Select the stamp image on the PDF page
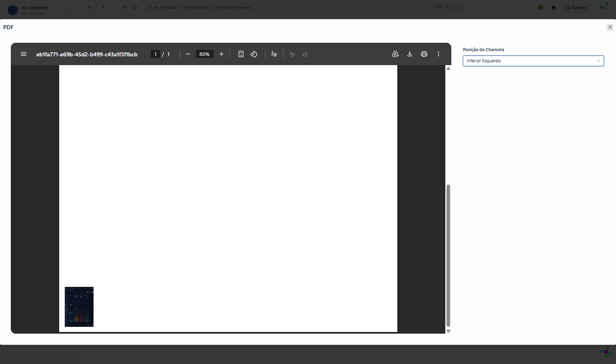Viewport: 616px width, 364px height. tap(79, 306)
